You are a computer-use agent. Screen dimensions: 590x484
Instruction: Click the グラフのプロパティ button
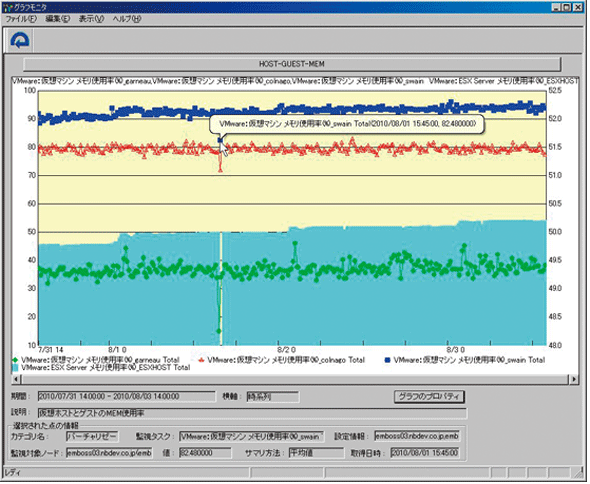click(x=429, y=397)
